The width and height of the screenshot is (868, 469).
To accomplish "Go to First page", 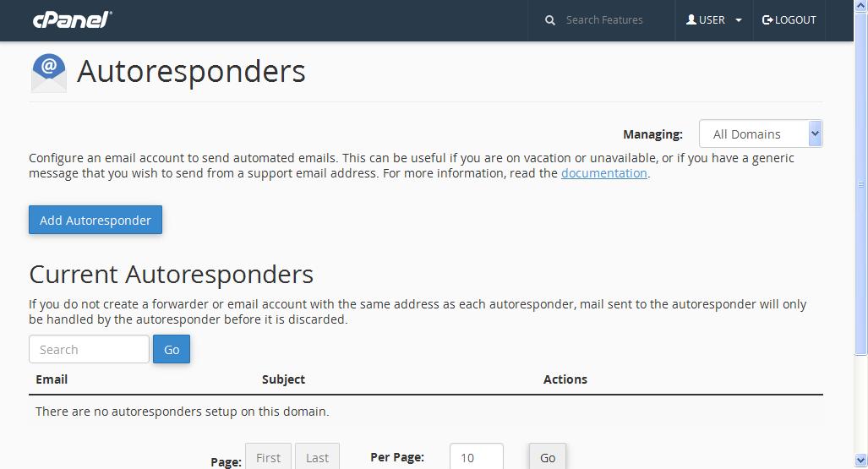I will (269, 457).
